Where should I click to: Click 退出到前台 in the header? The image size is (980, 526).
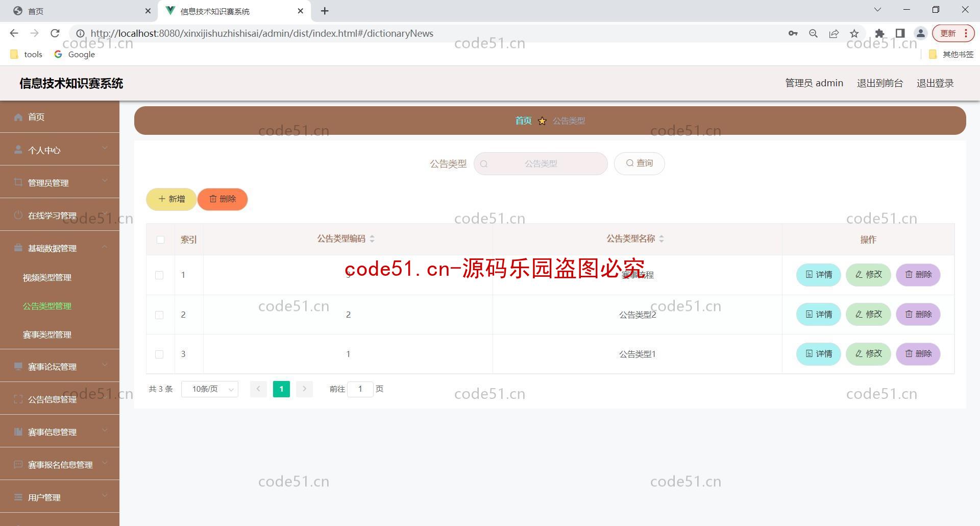[880, 83]
